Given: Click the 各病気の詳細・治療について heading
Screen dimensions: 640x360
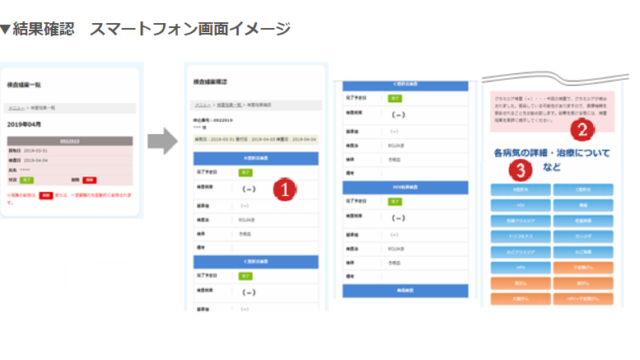Looking at the screenshot, I should [x=552, y=153].
